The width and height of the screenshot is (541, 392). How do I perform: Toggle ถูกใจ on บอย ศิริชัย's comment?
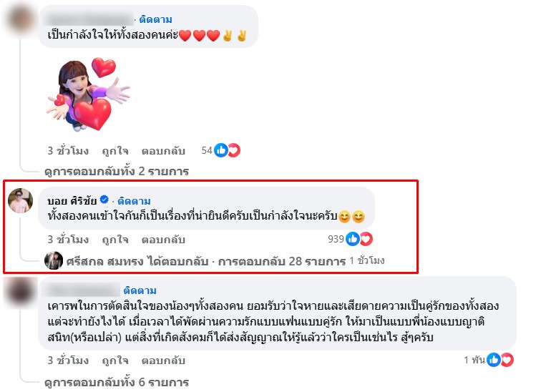click(115, 240)
